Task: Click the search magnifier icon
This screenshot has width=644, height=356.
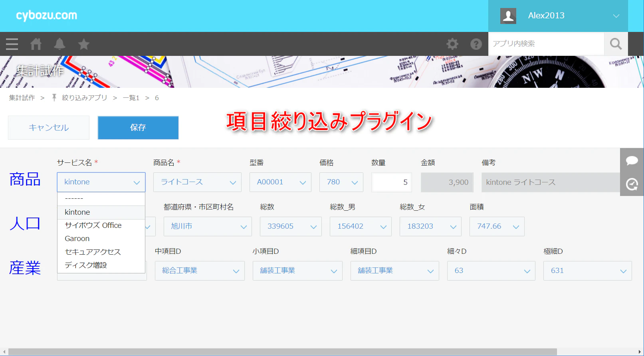Action: [616, 44]
